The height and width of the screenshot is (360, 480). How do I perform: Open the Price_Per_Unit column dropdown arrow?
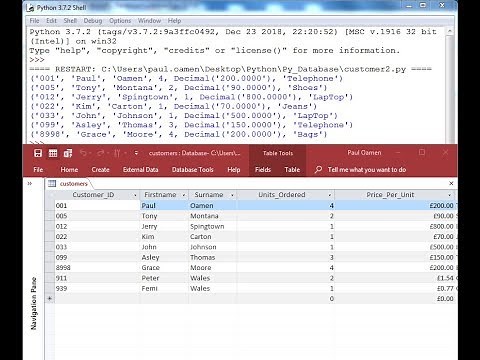[449, 195]
